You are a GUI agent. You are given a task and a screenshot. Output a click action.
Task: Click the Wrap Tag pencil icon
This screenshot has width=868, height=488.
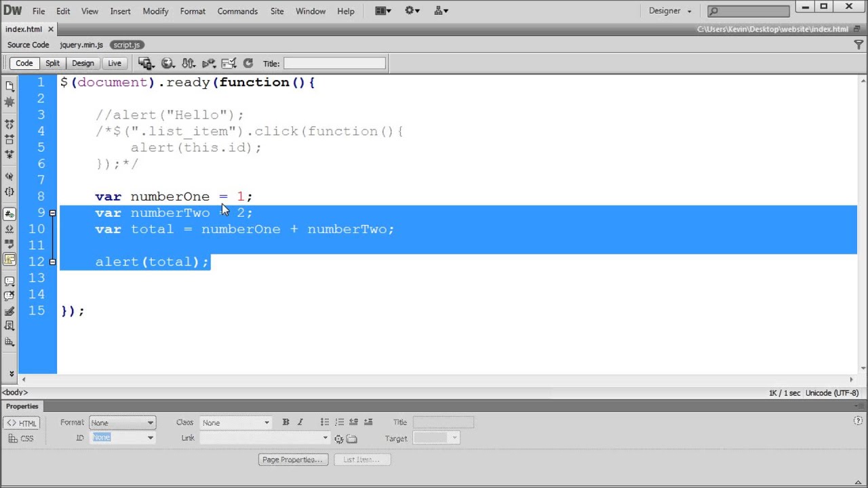point(9,312)
